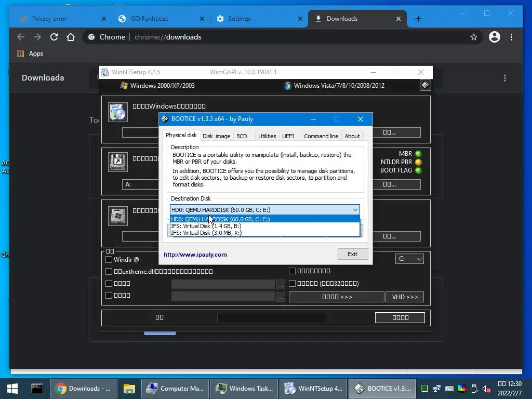Screen dimensions: 532x399
Task: Expand the Destination Disk combo box
Action: [x=264, y=210]
